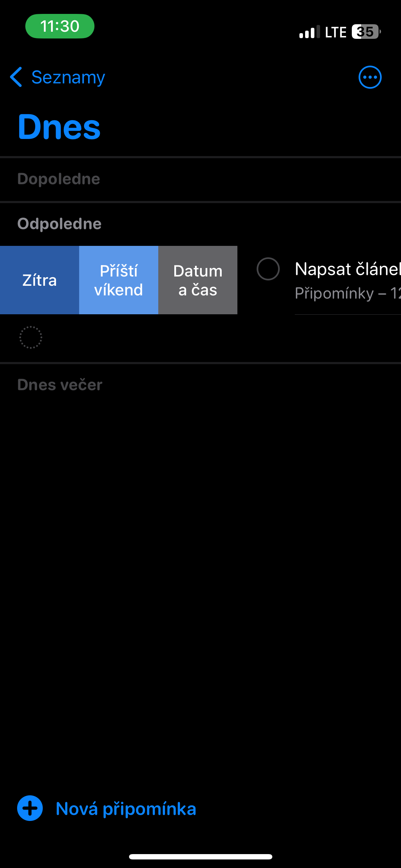The image size is (401, 868).
Task: Tap the green 11:30 call indicator pill
Action: click(60, 26)
